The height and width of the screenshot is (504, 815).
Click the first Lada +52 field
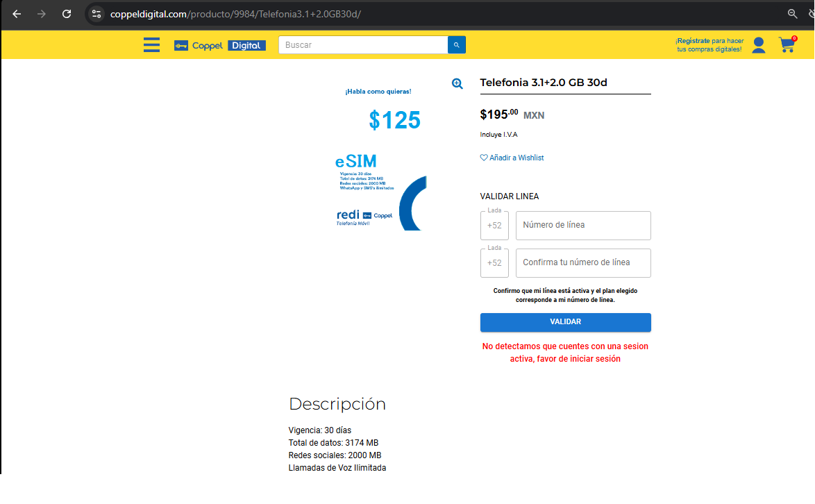click(x=494, y=225)
